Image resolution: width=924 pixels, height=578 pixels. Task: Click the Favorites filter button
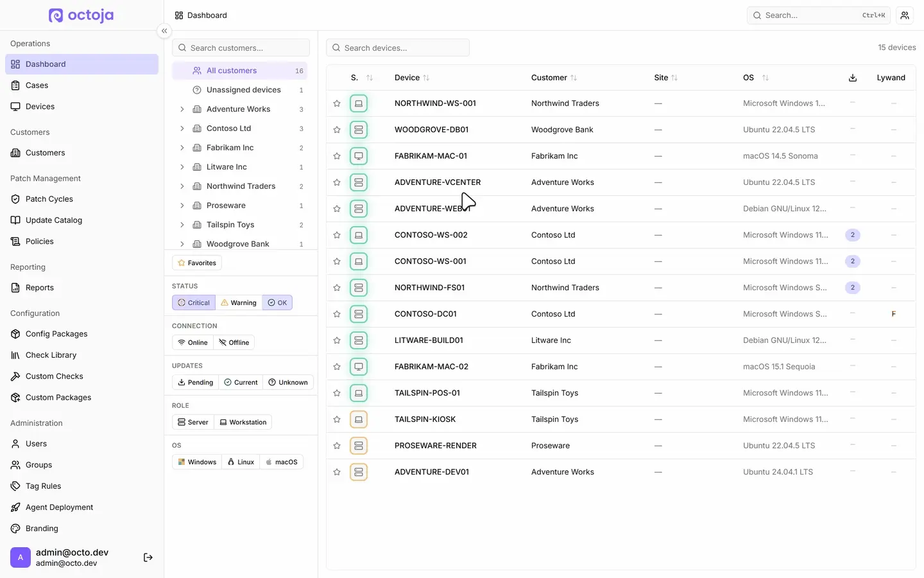(x=197, y=263)
